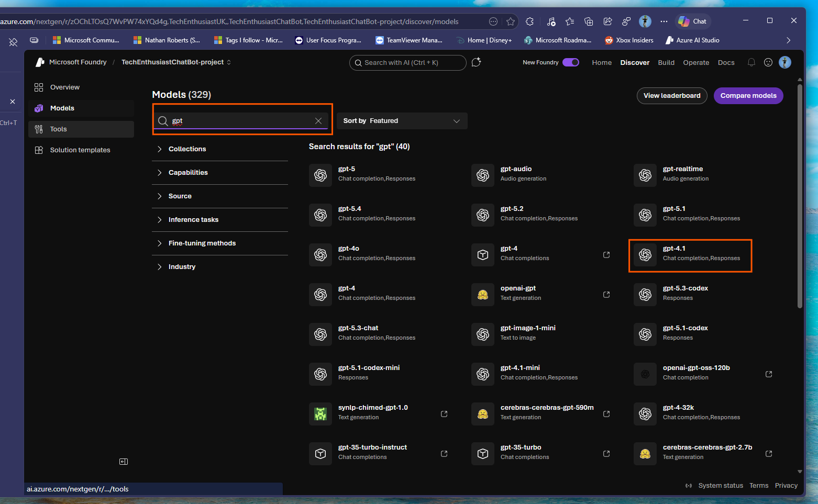
Task: Click external link icon for gpt-35-turbo-instruct
Action: pos(444,454)
